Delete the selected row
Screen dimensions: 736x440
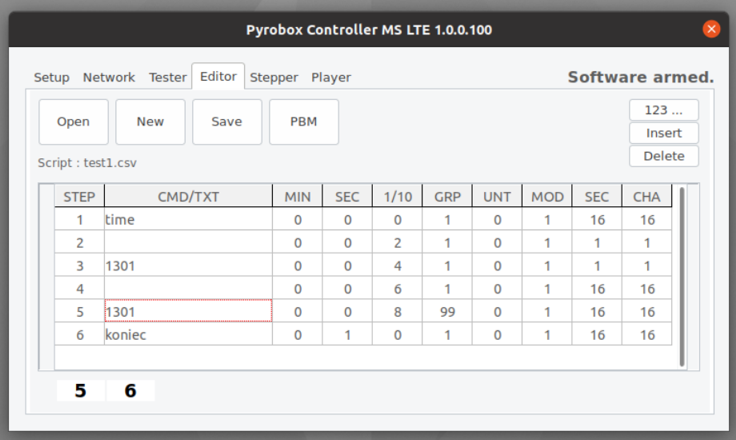tap(664, 156)
